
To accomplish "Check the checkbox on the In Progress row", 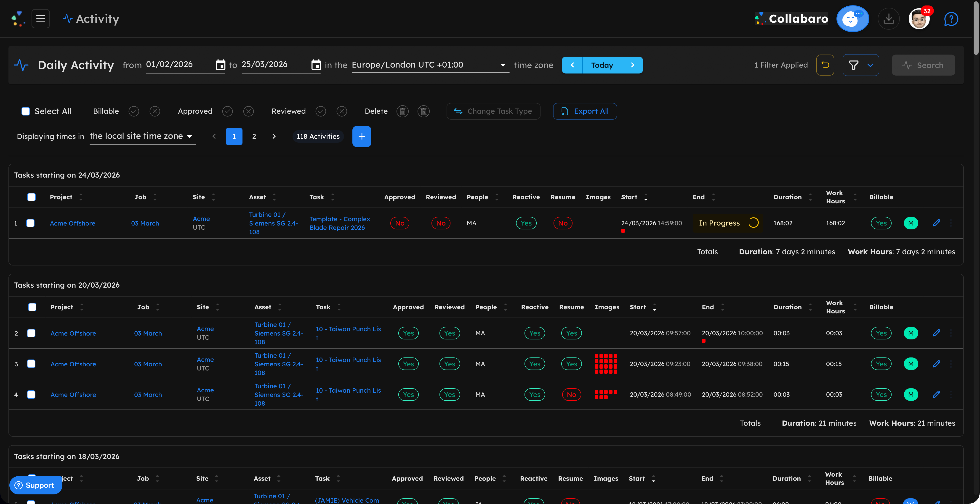I will point(30,223).
